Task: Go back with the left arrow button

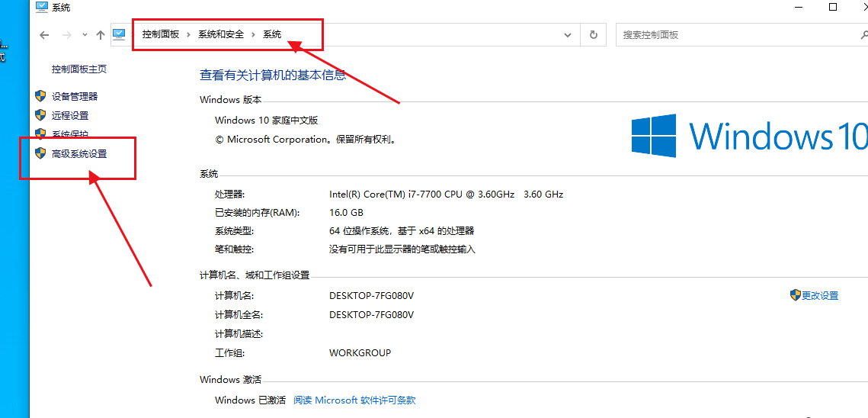Action: coord(45,34)
